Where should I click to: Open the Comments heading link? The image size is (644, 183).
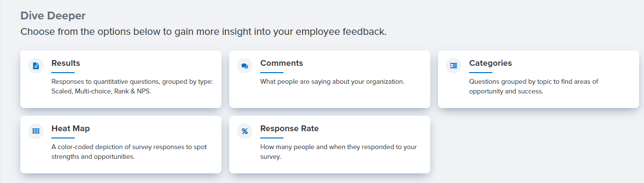282,63
